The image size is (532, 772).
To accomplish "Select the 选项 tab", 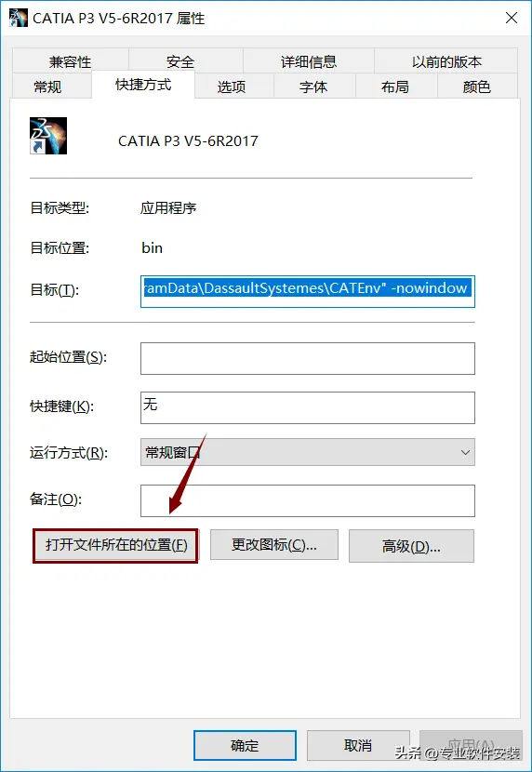I will pos(232,87).
